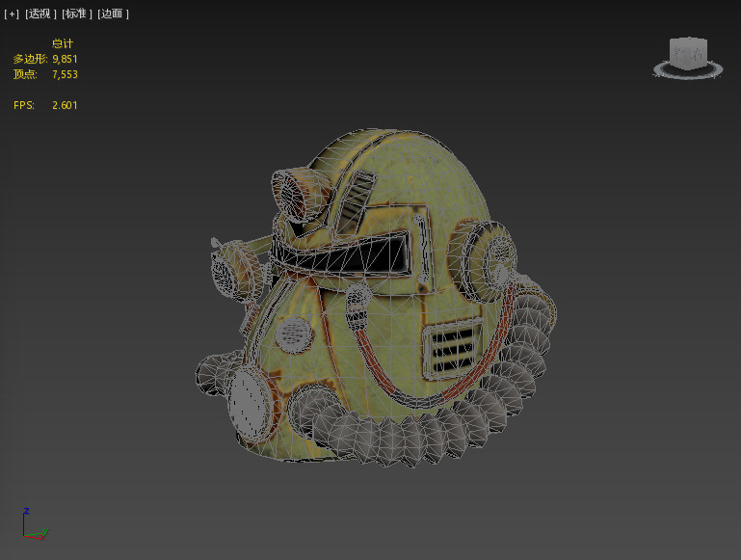The width and height of the screenshot is (741, 560).
Task: Click the vertex count value 7,553
Action: pyautogui.click(x=65, y=74)
